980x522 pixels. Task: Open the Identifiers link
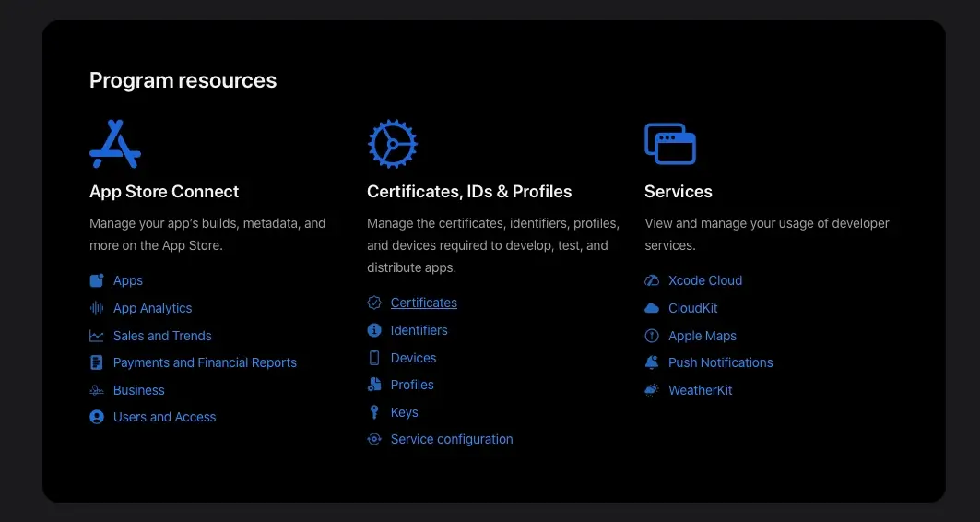pos(419,330)
